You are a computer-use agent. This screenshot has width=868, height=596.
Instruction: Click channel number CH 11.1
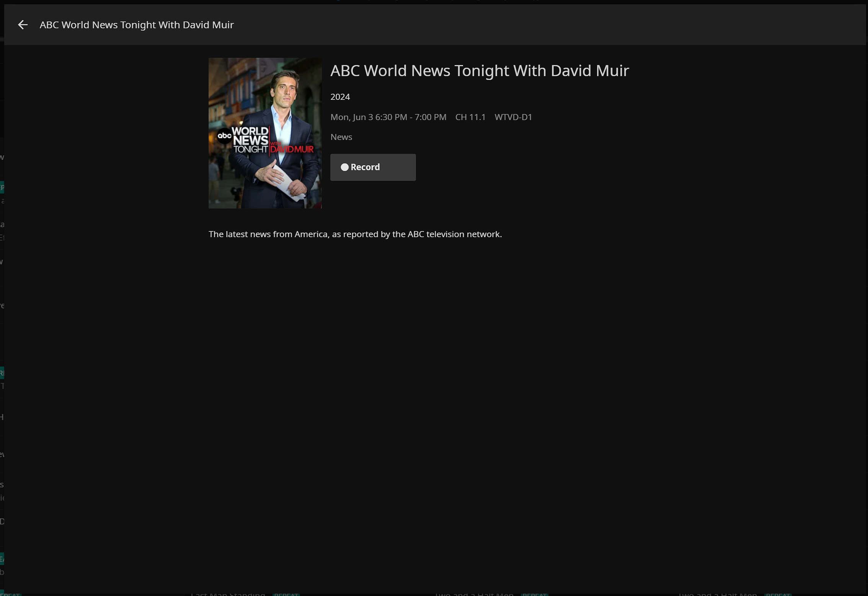[x=470, y=117]
